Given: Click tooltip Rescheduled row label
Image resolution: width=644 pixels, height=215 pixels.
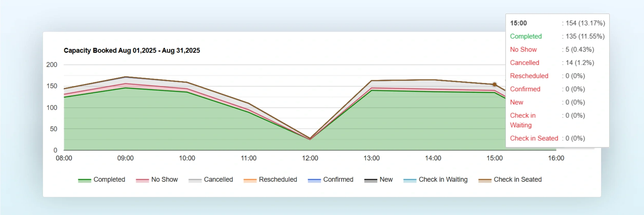Looking at the screenshot, I should coord(529,76).
